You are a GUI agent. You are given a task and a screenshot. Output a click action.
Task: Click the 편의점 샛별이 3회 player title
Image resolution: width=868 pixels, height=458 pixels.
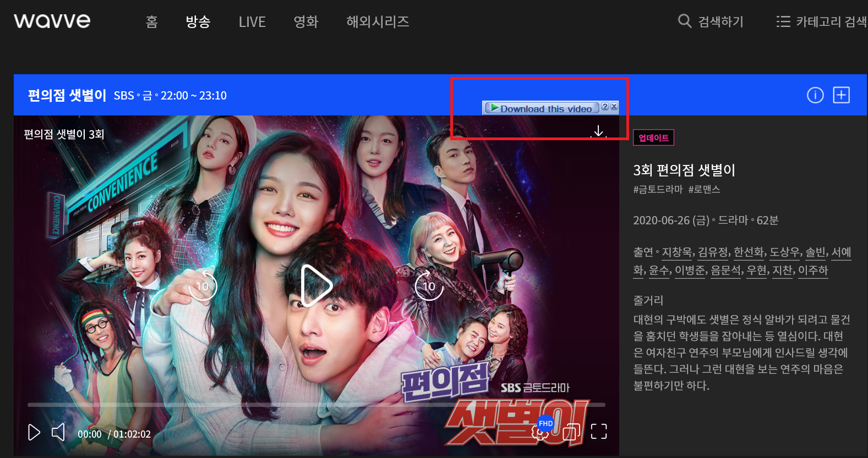[64, 134]
